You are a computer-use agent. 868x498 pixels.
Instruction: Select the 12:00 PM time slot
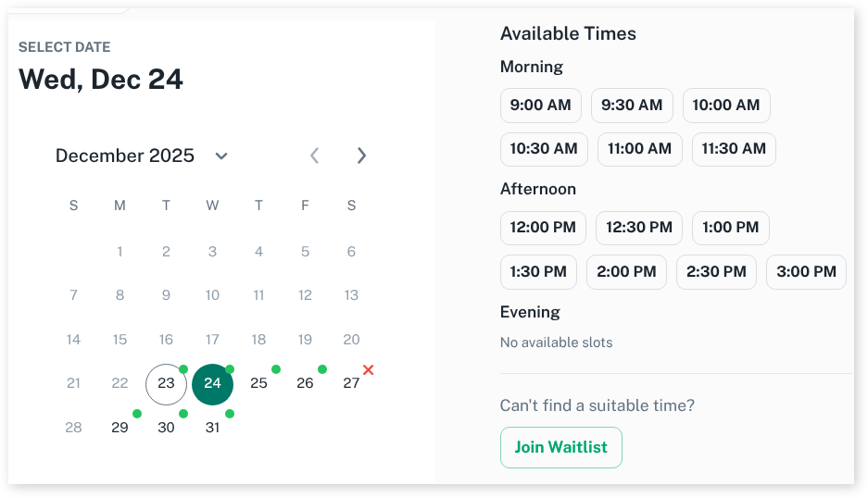543,228
